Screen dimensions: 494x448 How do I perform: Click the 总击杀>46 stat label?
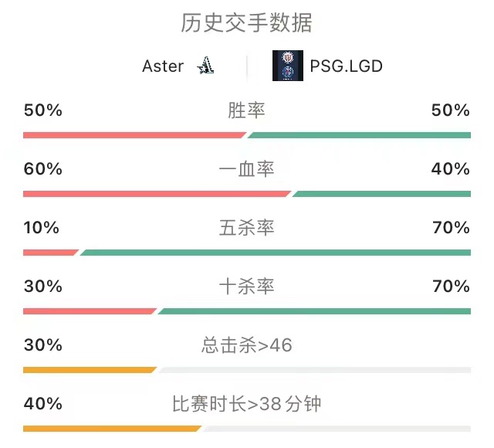[x=246, y=345]
